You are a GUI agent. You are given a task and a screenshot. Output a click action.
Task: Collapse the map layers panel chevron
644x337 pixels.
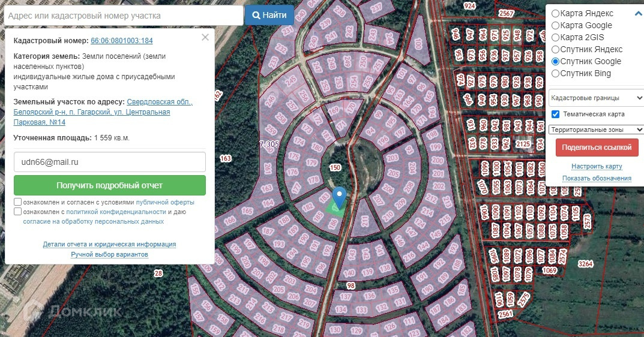coord(639,14)
